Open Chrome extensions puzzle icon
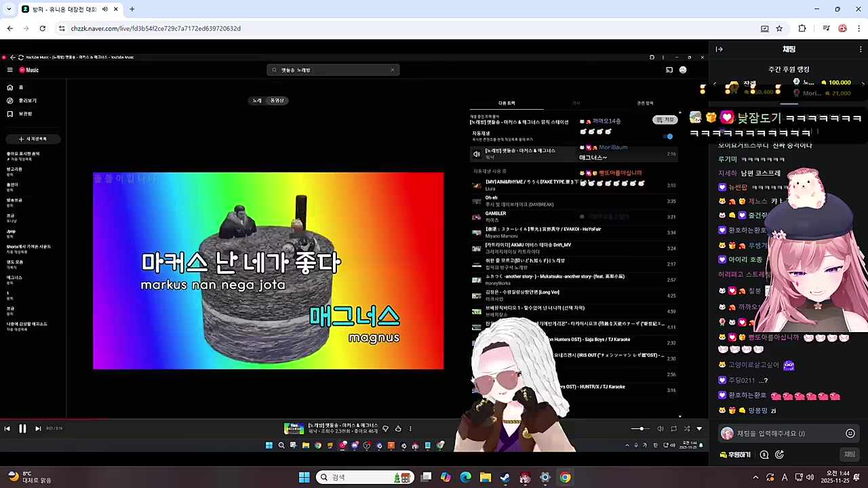The image size is (868, 488). click(802, 28)
